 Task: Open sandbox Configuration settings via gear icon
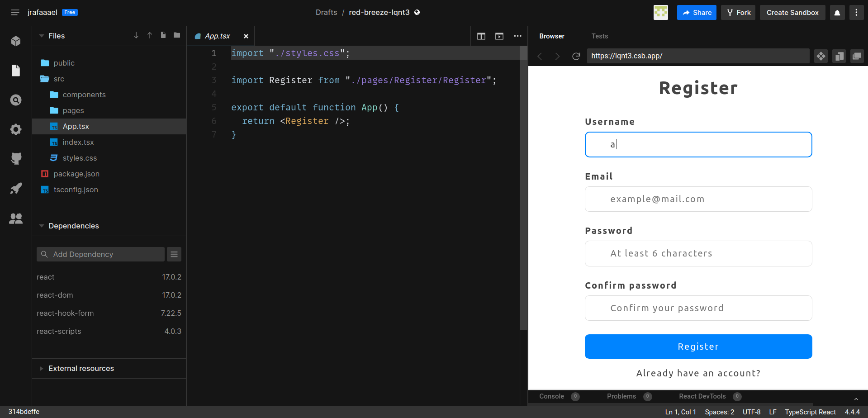pos(16,129)
